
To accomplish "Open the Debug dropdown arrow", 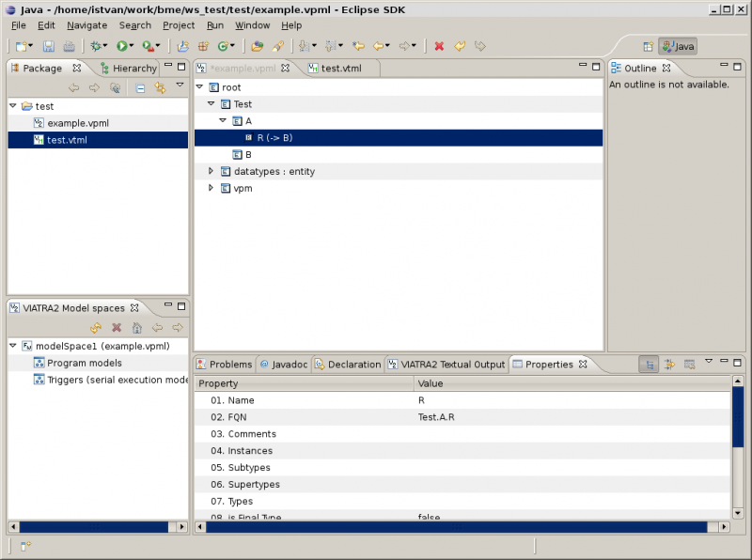I will click(x=105, y=46).
